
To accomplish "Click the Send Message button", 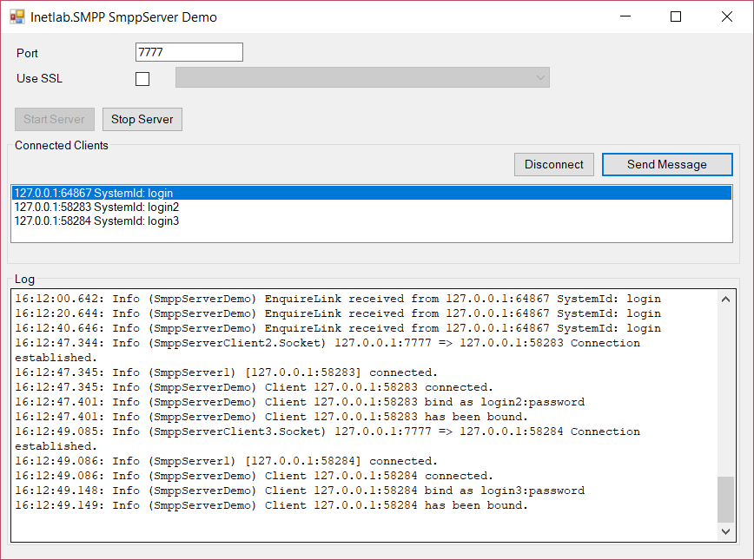I will point(667,164).
